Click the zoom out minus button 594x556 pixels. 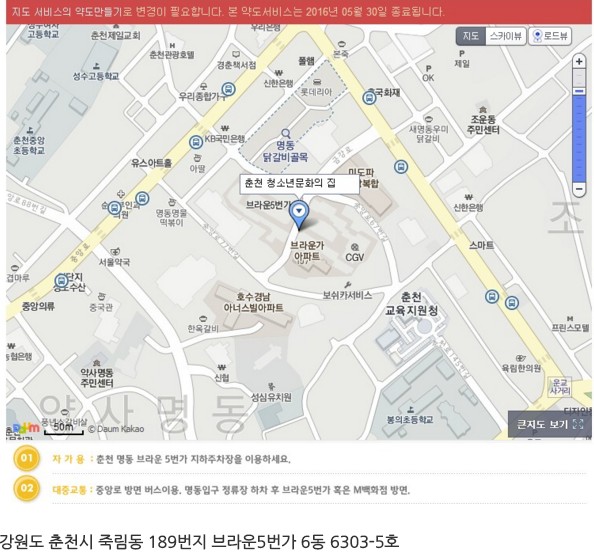point(579,189)
